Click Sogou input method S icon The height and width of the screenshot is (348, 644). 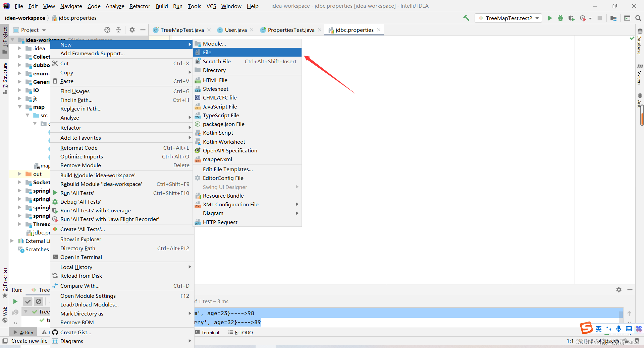coord(586,328)
